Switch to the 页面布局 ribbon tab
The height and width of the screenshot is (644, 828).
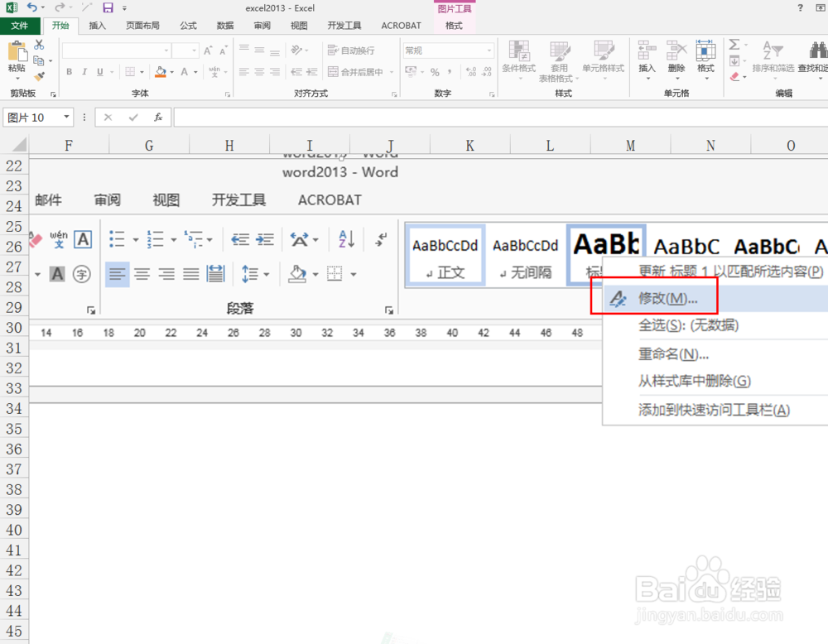click(142, 26)
